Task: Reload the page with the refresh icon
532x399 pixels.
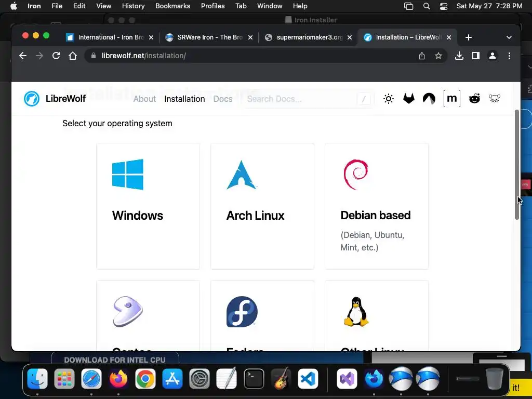Action: pos(56,56)
